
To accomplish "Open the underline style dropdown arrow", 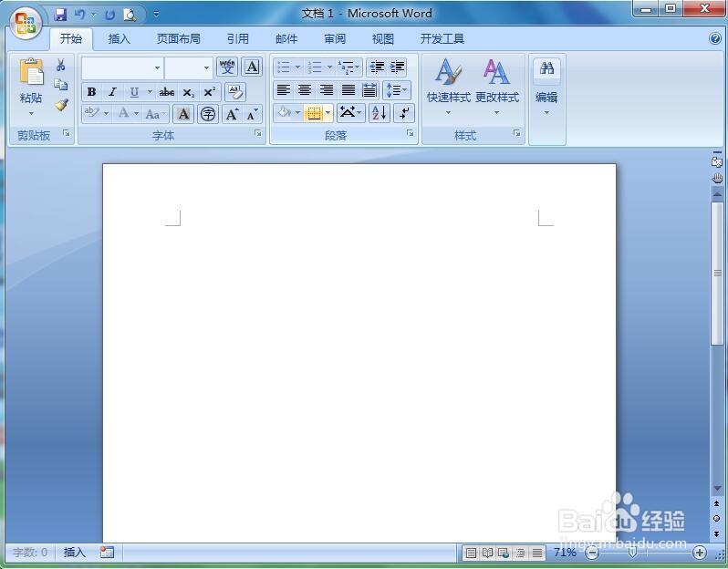I will 150,92.
